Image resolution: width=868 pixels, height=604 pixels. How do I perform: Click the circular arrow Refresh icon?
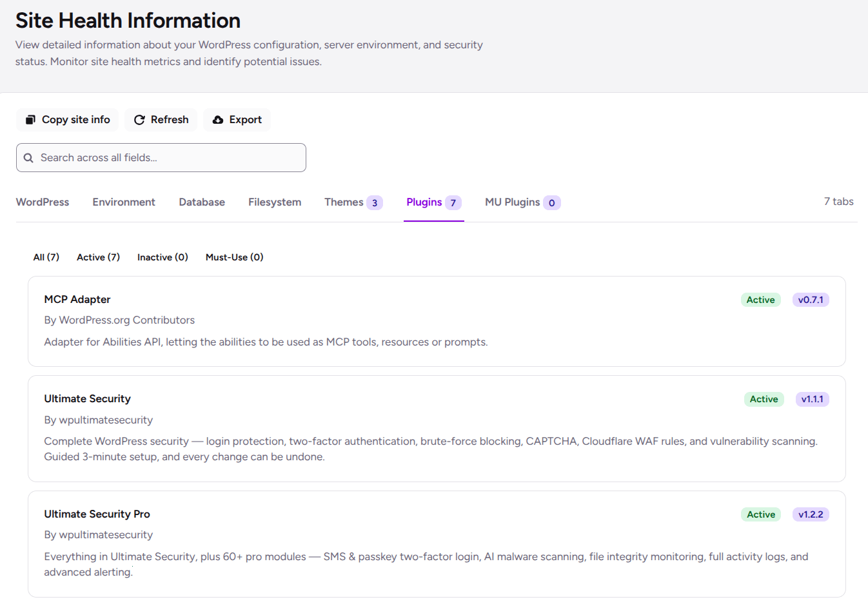coord(139,120)
